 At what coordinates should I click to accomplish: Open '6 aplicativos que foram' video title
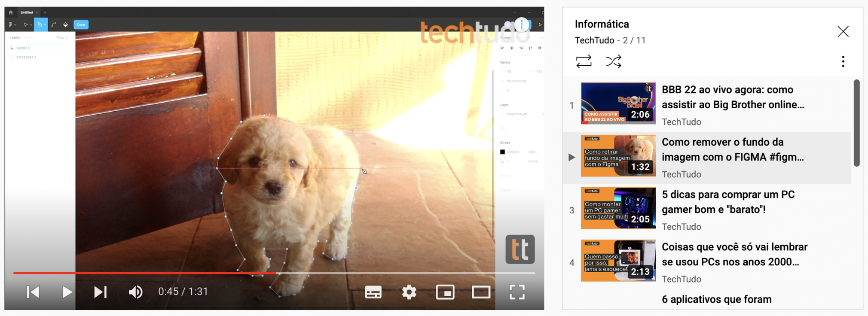(717, 299)
